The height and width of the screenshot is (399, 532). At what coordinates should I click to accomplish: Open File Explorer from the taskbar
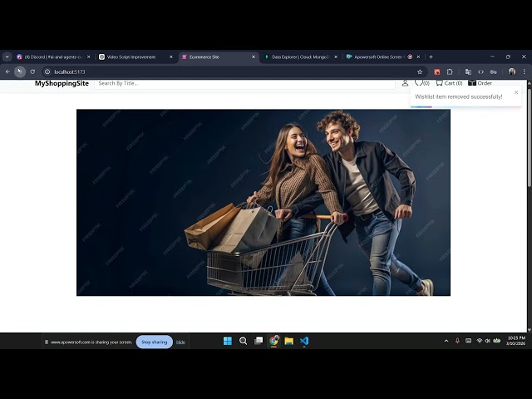click(x=288, y=341)
